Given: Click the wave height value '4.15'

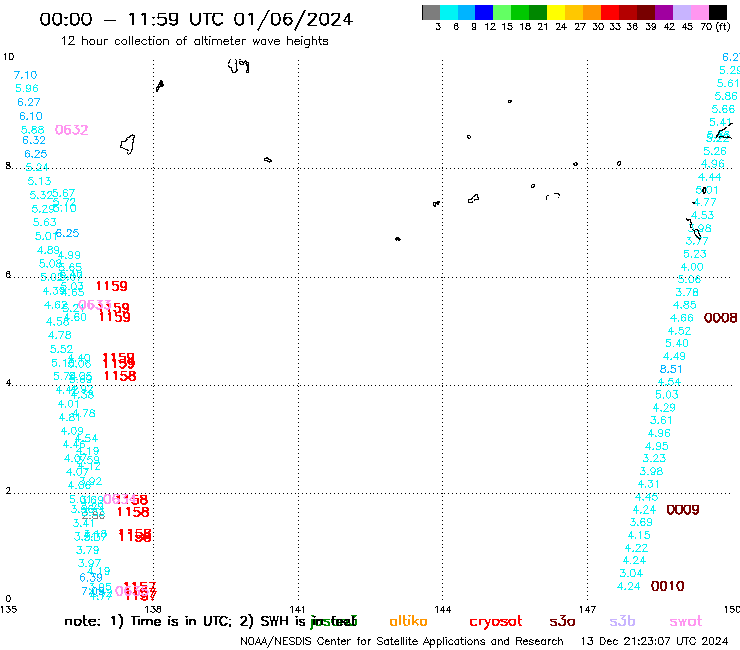Looking at the screenshot, I should 639,535.
